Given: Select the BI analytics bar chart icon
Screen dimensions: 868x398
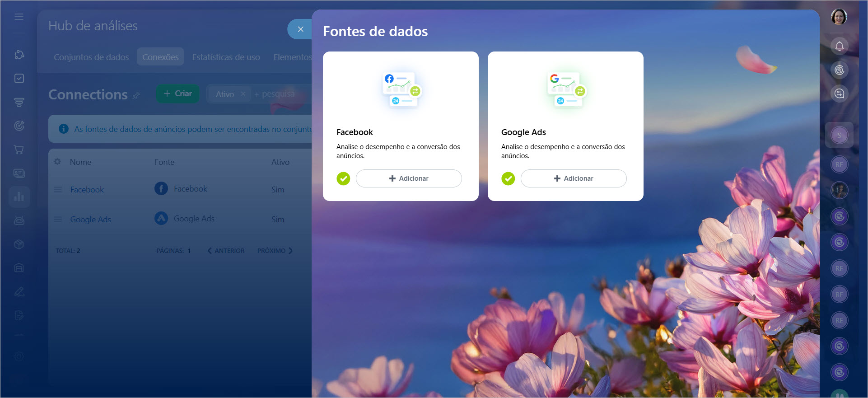Looking at the screenshot, I should click(x=19, y=197).
